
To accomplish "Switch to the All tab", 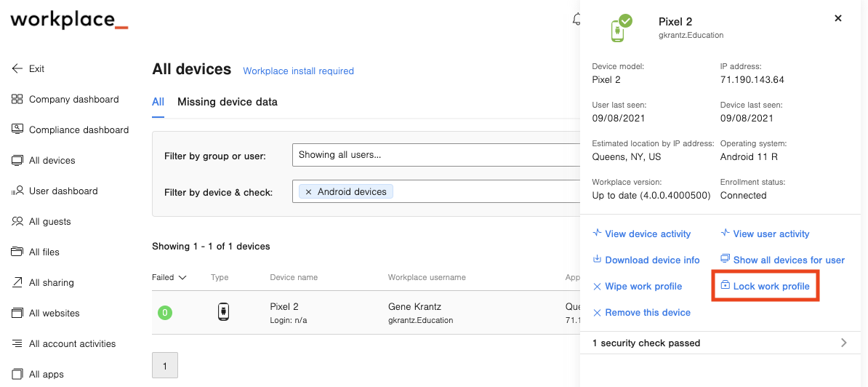I will [158, 102].
